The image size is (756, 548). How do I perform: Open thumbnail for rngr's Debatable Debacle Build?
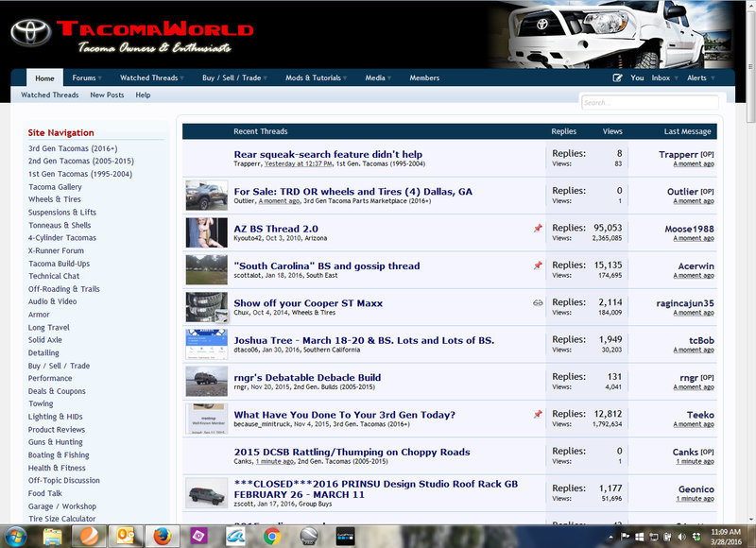coord(206,382)
